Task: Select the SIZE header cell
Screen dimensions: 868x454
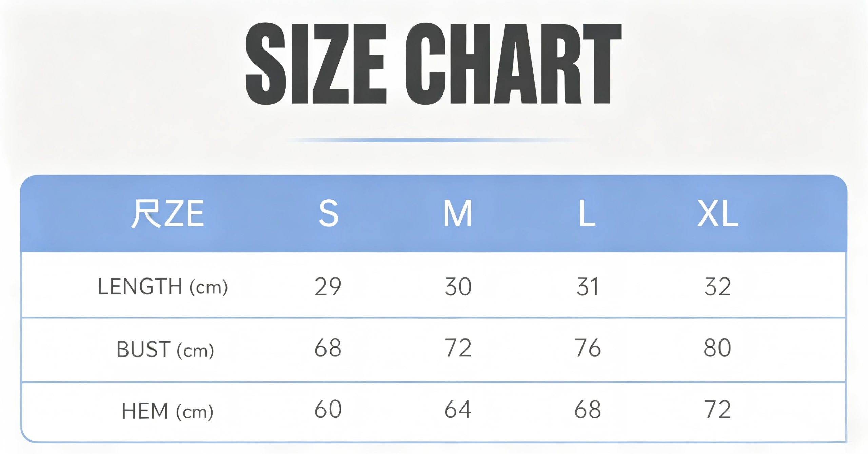Action: tap(167, 213)
